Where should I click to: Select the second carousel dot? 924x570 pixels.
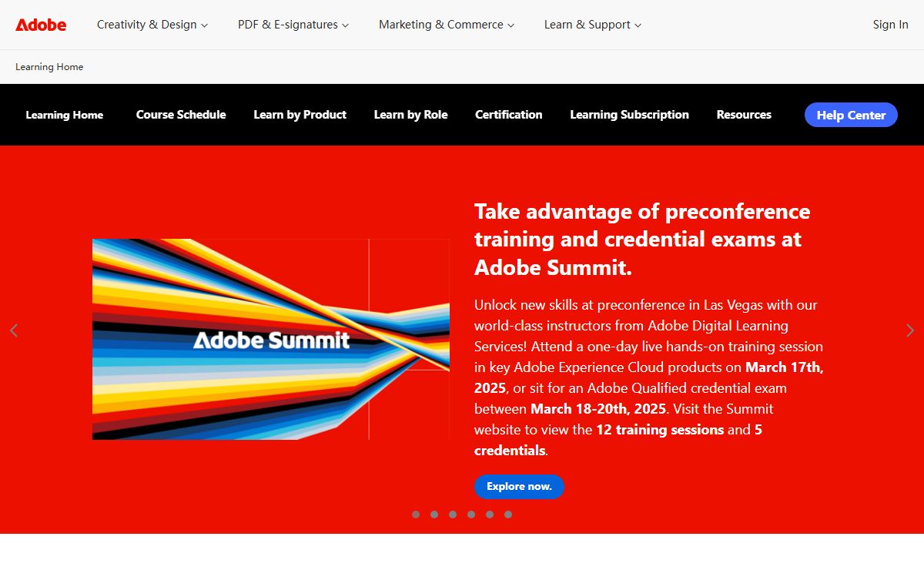(x=434, y=515)
